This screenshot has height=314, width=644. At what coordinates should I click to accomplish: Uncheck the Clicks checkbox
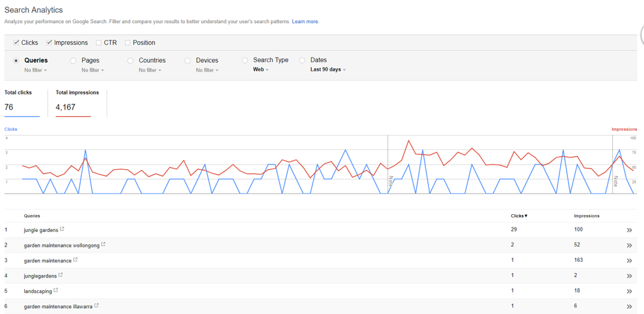point(17,43)
